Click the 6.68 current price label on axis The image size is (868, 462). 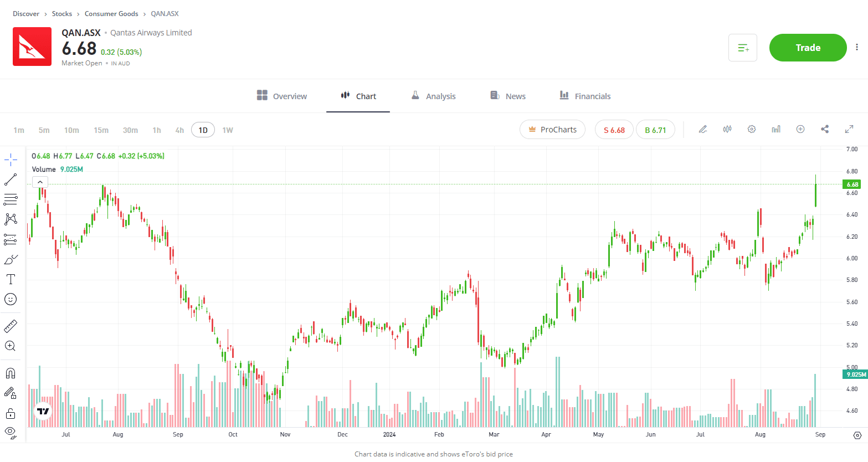851,184
